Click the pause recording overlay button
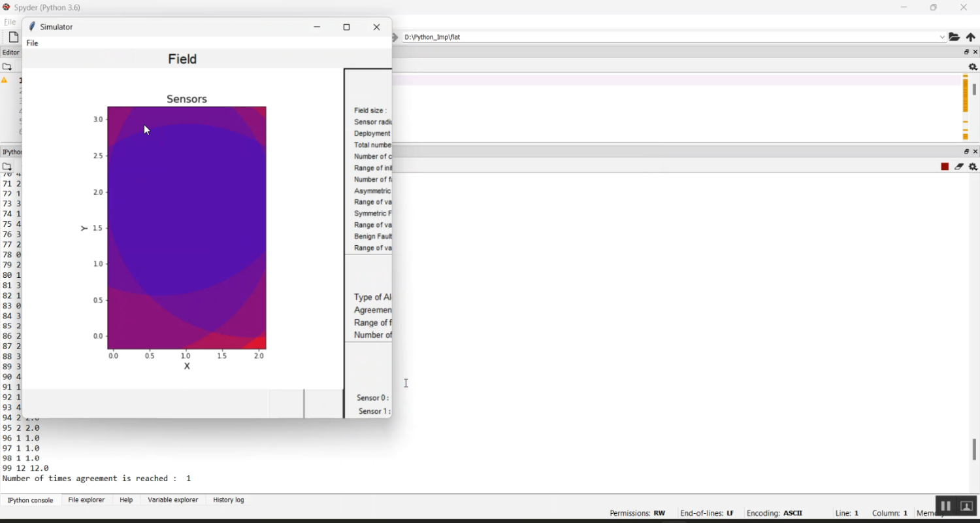This screenshot has height=523, width=980. (945, 506)
